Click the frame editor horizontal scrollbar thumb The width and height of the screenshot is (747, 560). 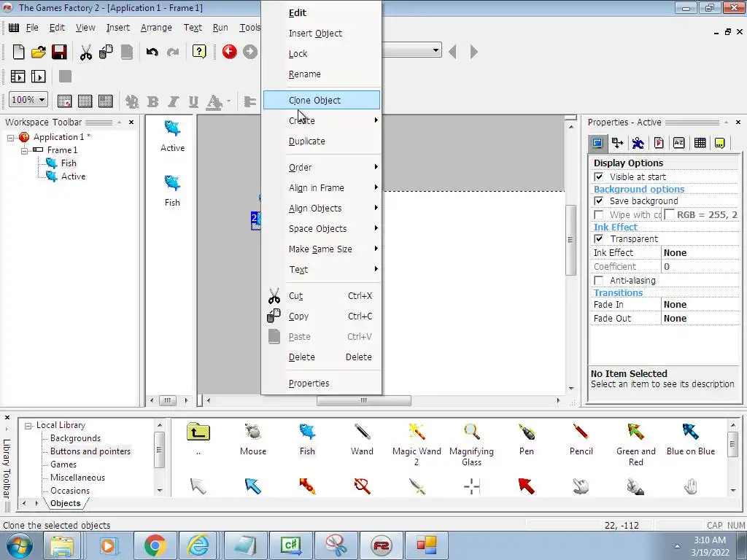[x=364, y=400]
